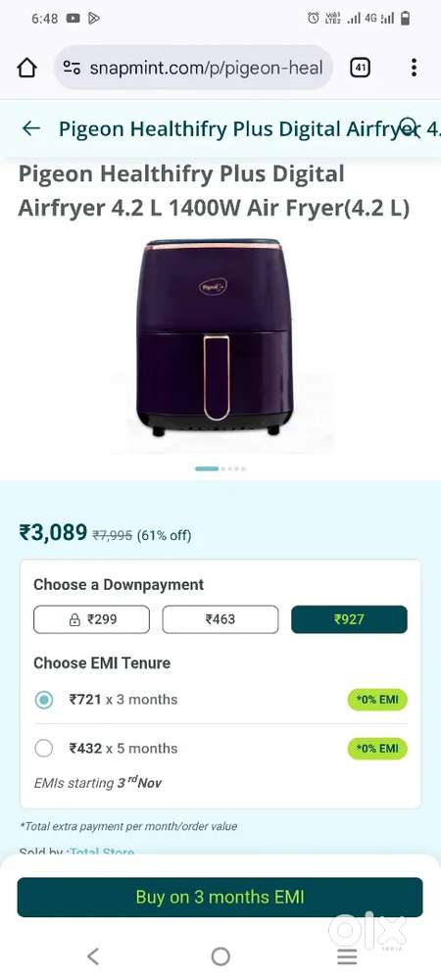Screen dimensions: 441x980
Task: Open the Android recent apps button
Action: pos(347,955)
